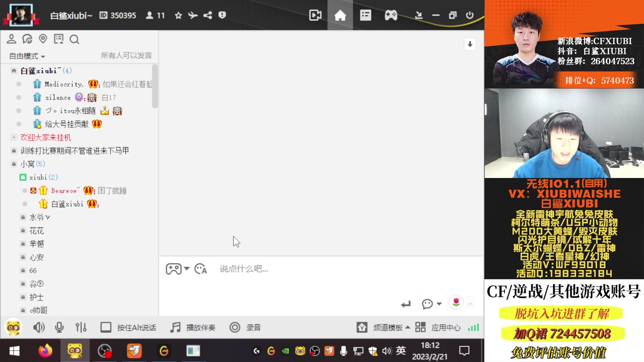Click the quick reply bubble icon

[x=427, y=304]
